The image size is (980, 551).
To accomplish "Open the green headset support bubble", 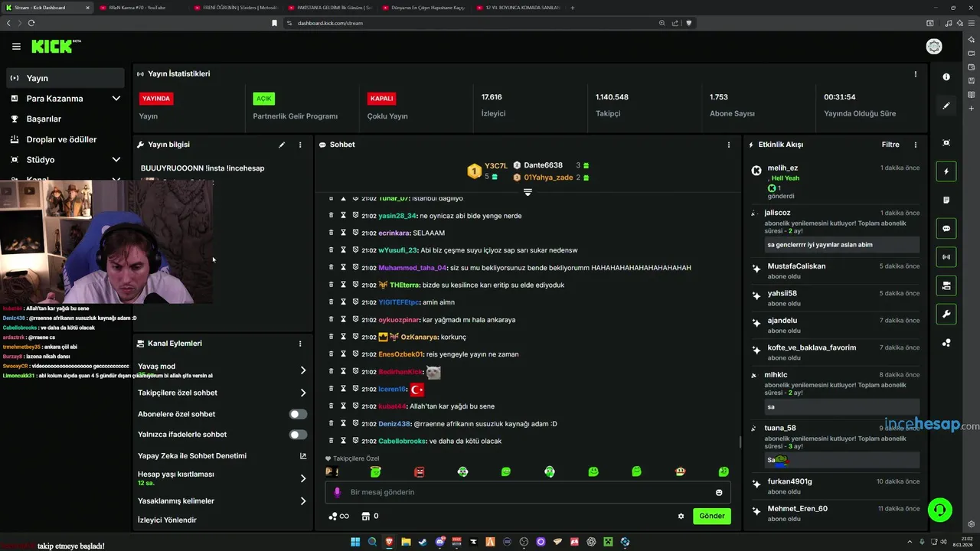I will click(x=939, y=509).
